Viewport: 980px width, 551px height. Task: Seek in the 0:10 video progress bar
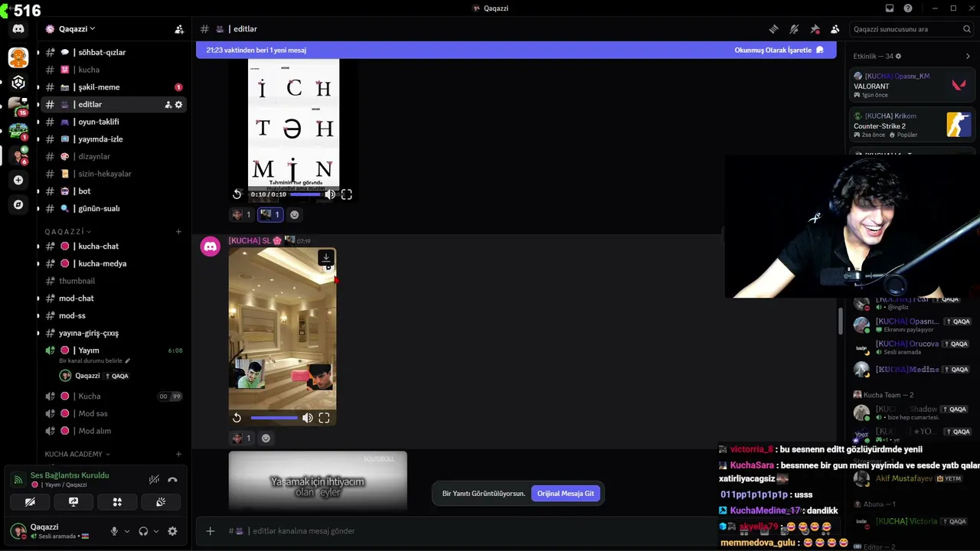pyautogui.click(x=305, y=194)
